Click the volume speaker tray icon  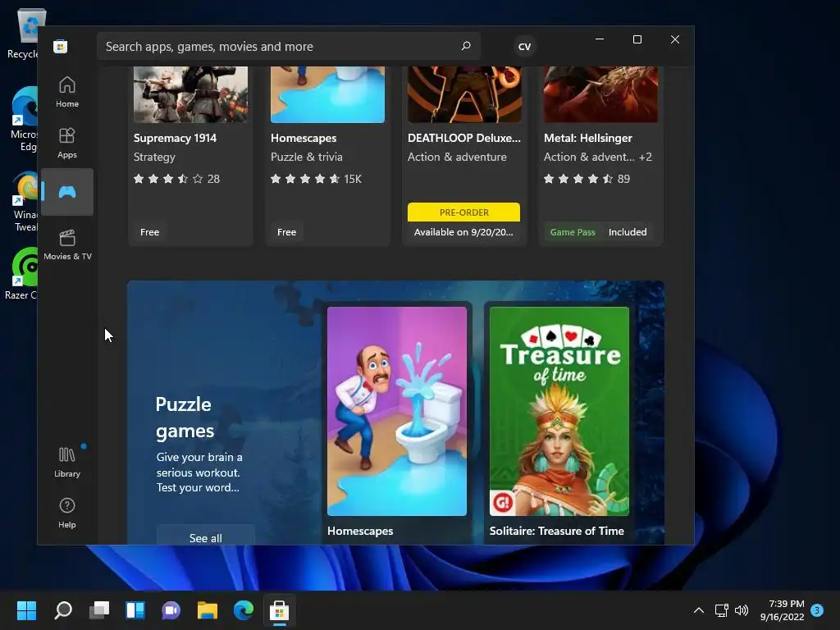tap(742, 610)
